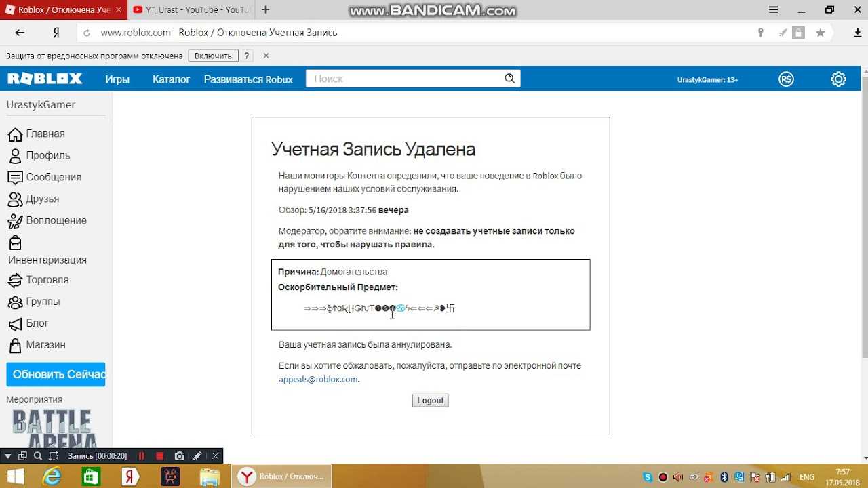This screenshot has height=488, width=868.
Task: Open a new browser tab with plus
Action: [265, 9]
